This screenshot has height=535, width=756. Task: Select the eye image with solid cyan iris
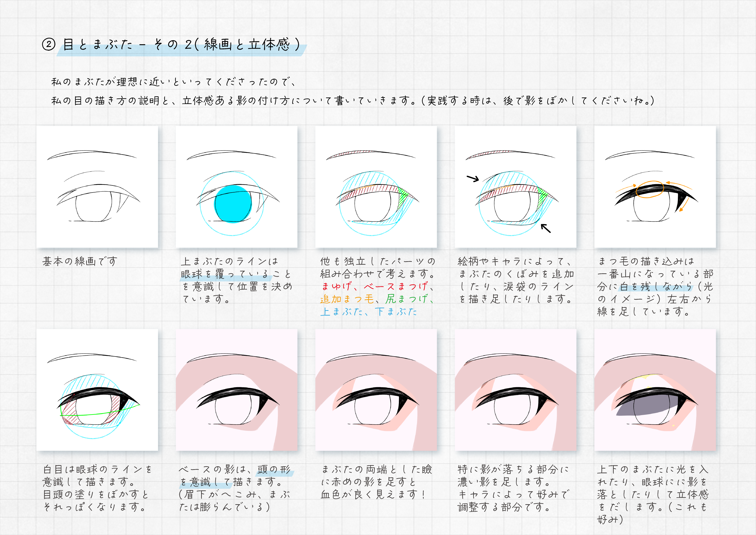(236, 187)
